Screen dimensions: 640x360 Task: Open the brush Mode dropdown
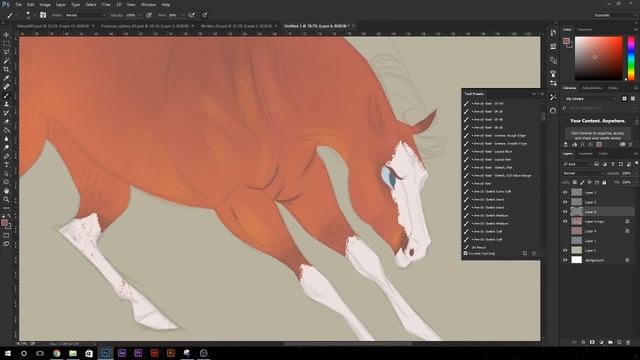[x=85, y=15]
